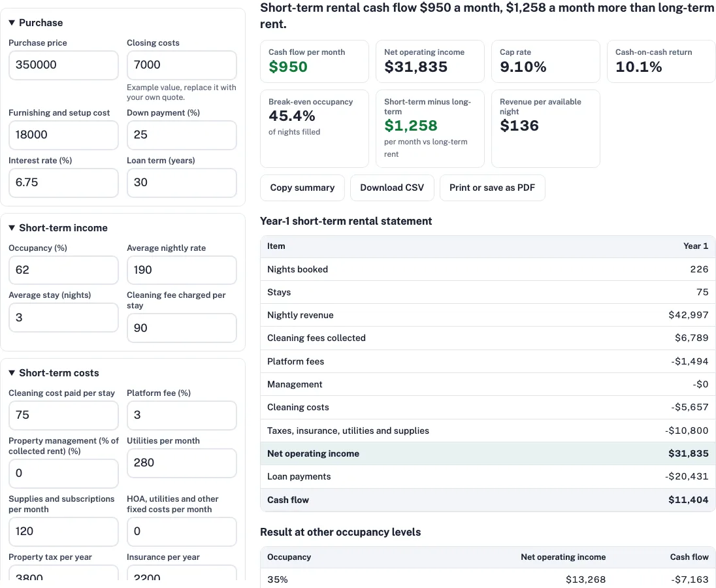
Task: Click the 35% row net operating income $13,268
Action: 585,580
